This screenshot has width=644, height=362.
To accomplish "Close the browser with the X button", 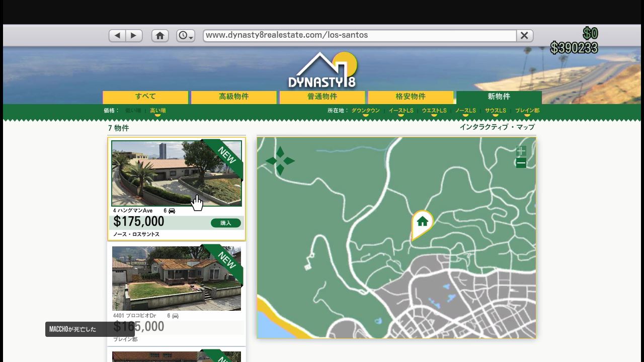I will pos(524,35).
